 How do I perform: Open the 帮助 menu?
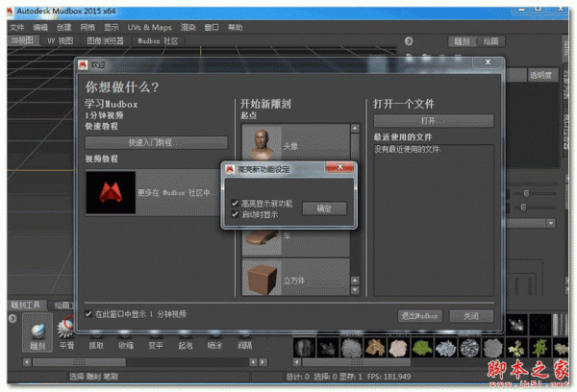pyautogui.click(x=235, y=28)
